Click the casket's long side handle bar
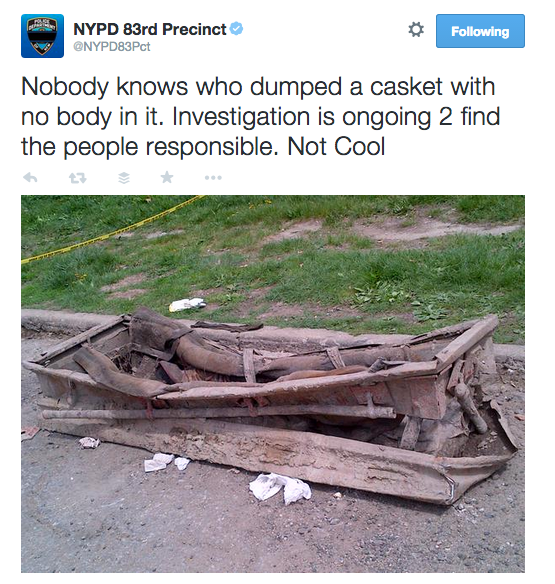Viewport: 555px width, 584px height. coord(218,413)
